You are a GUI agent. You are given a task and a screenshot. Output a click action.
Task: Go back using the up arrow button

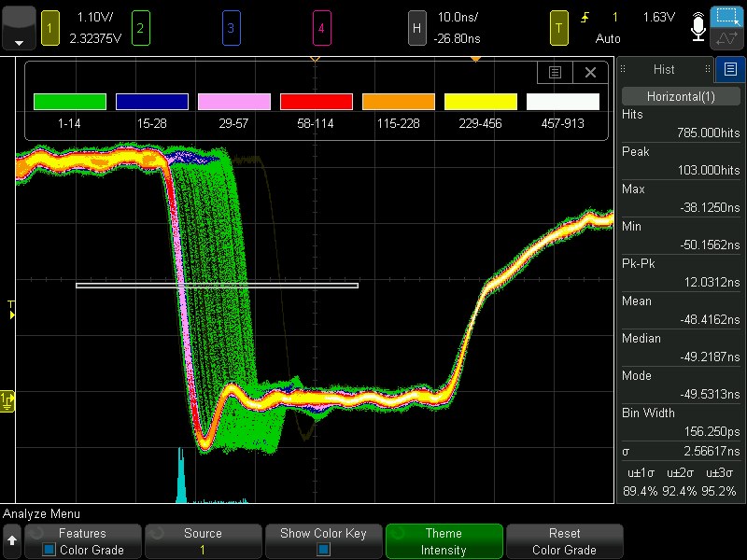[12, 541]
